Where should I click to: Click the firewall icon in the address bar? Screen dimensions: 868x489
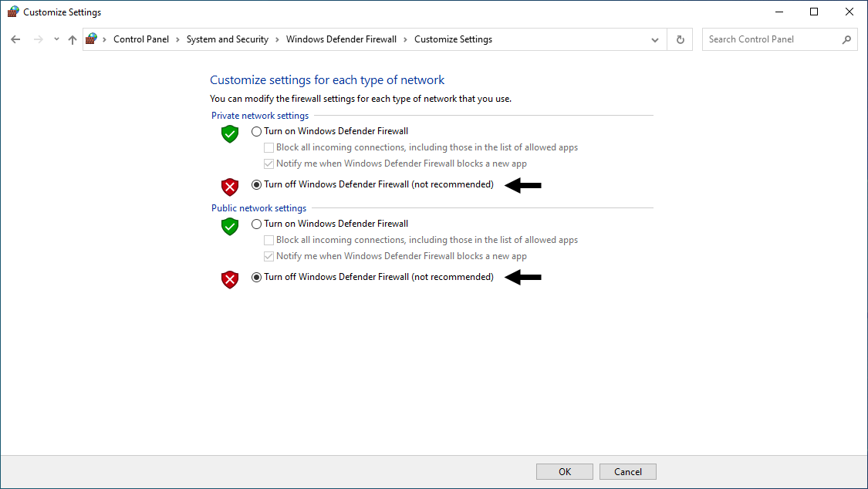pyautogui.click(x=91, y=39)
